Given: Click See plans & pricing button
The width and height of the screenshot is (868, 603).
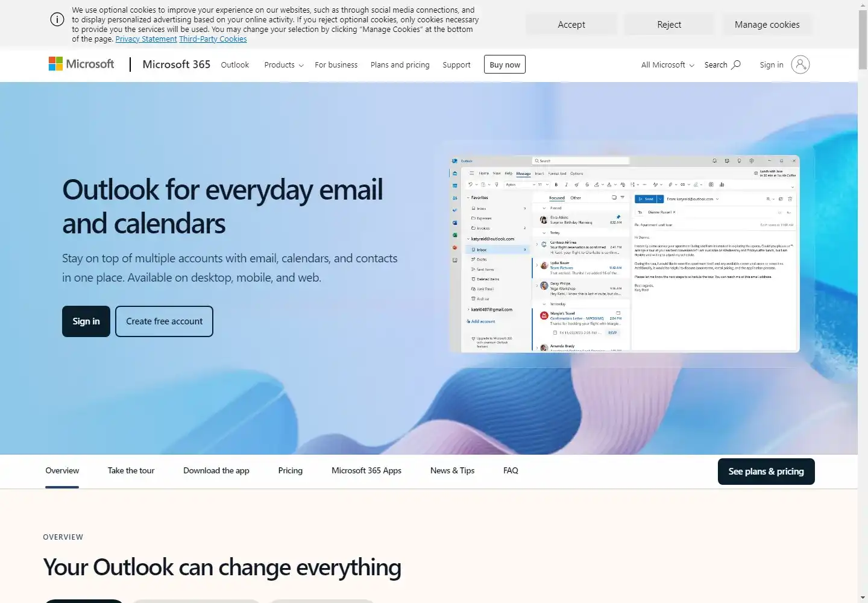Looking at the screenshot, I should pyautogui.click(x=766, y=472).
